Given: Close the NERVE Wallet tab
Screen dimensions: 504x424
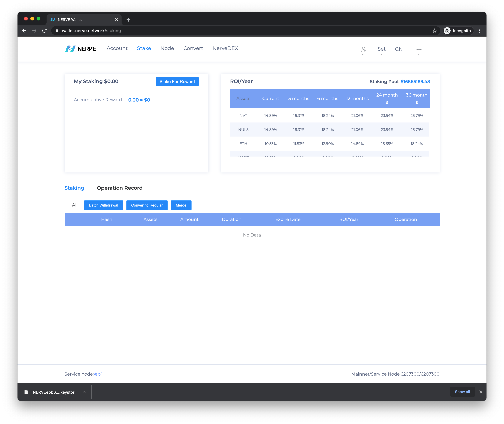Looking at the screenshot, I should [x=117, y=20].
